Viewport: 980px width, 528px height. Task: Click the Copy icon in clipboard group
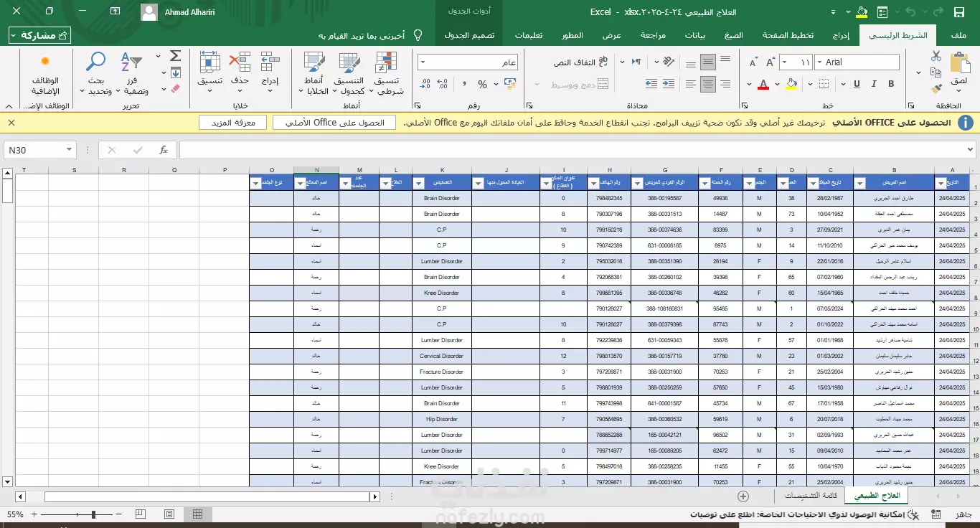point(936,72)
